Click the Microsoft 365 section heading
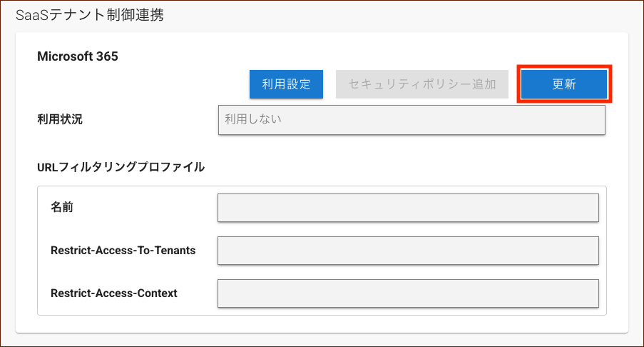The height and width of the screenshot is (347, 644). [78, 56]
